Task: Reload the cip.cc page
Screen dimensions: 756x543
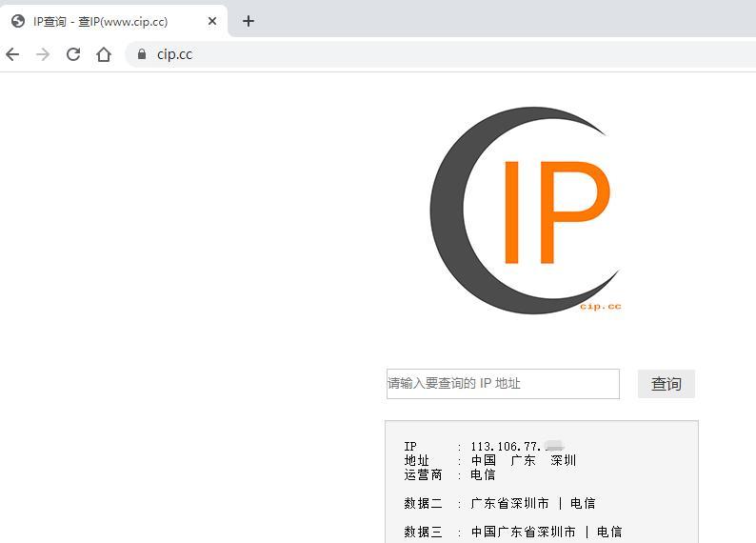Action: [x=73, y=54]
